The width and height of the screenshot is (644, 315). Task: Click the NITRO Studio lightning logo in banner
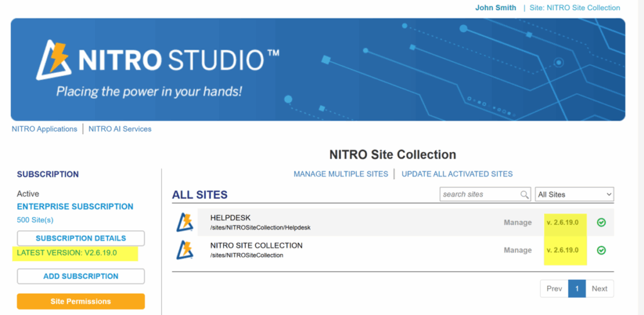point(54,60)
